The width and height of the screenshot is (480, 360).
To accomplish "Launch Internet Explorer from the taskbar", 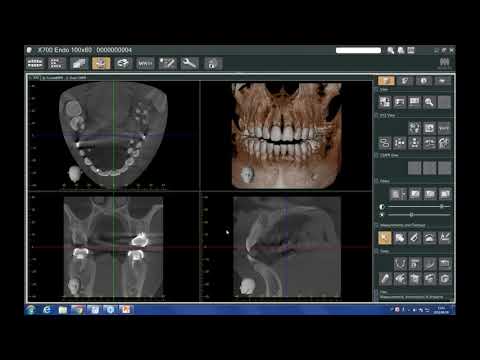I will pos(47,310).
